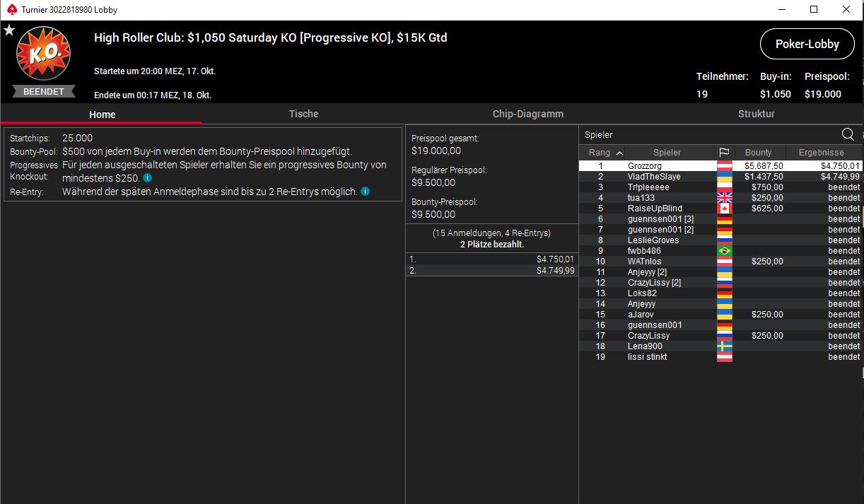Screen dimensions: 864x504
Task: Switch to the Tische tab
Action: 303,114
